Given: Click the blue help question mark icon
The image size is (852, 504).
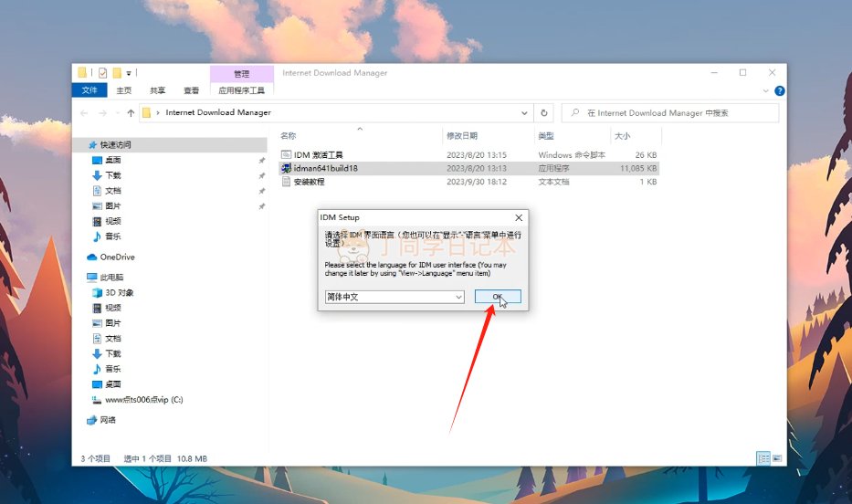Looking at the screenshot, I should tap(779, 90).
